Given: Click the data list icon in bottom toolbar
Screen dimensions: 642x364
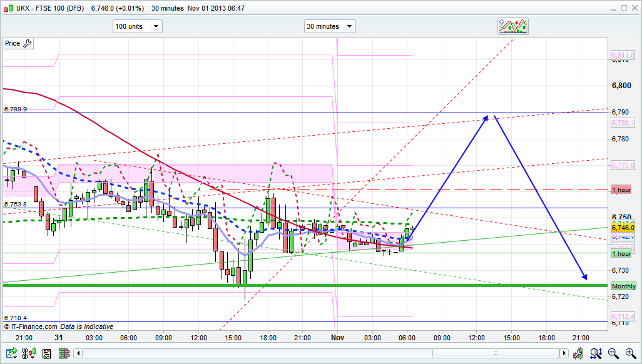Looking at the screenshot, I should tap(46, 354).
